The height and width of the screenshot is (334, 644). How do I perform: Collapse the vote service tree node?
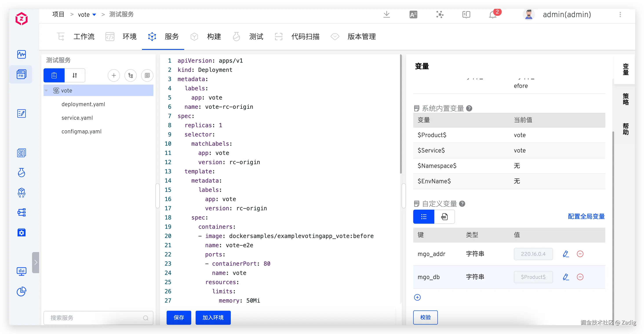[46, 91]
